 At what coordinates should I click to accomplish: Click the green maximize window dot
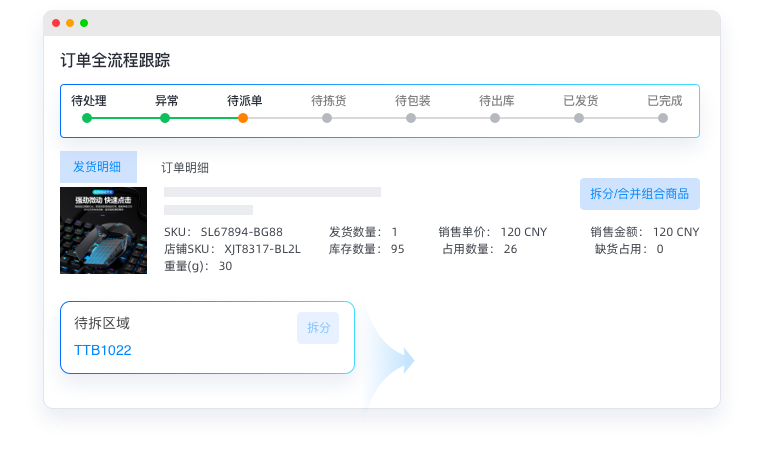pos(84,23)
